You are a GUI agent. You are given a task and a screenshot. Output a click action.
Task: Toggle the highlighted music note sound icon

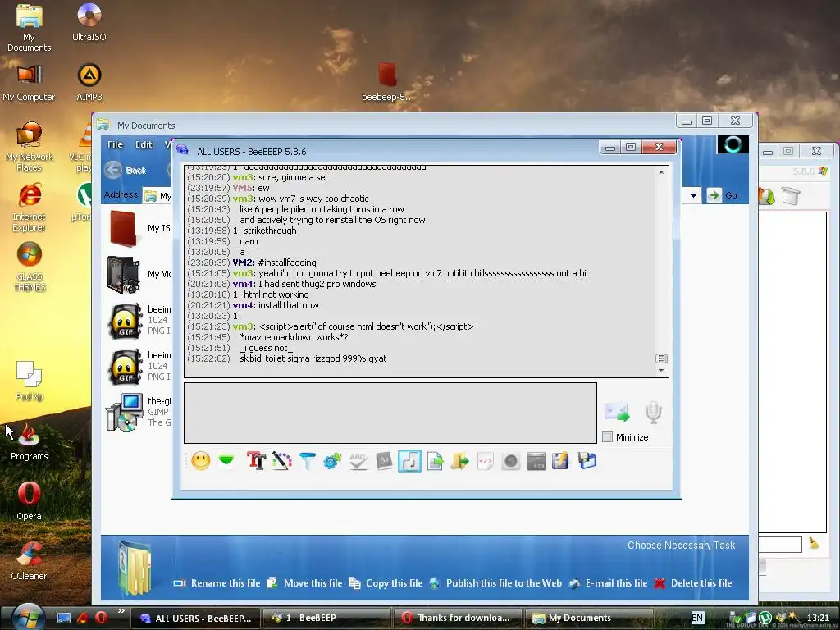(x=410, y=461)
